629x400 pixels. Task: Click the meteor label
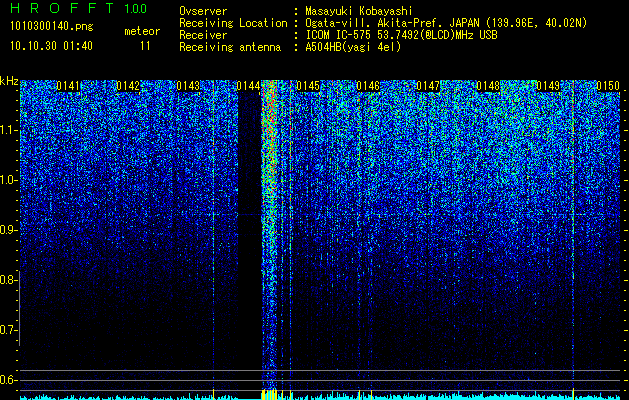[142, 31]
